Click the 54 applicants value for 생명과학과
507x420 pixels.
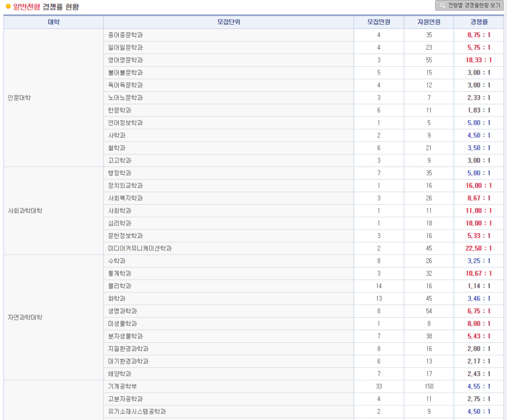[x=429, y=311]
